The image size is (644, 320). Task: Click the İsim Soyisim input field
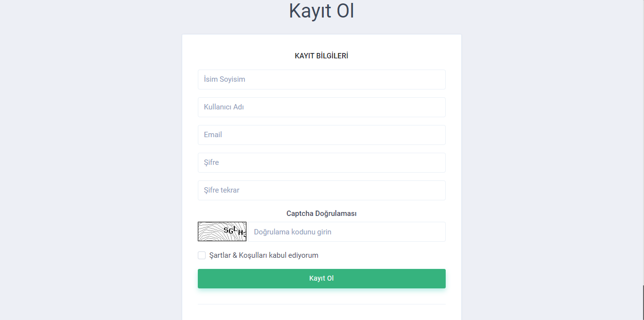(321, 79)
